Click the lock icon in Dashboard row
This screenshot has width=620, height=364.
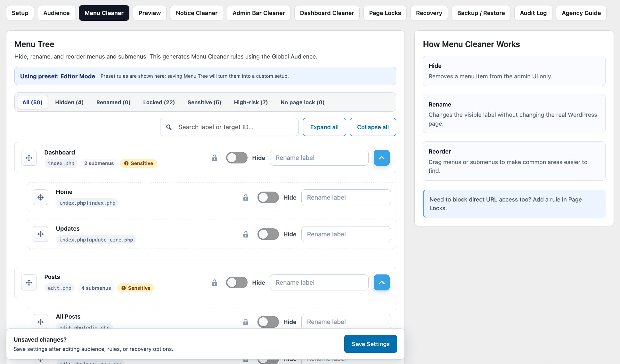click(x=215, y=158)
